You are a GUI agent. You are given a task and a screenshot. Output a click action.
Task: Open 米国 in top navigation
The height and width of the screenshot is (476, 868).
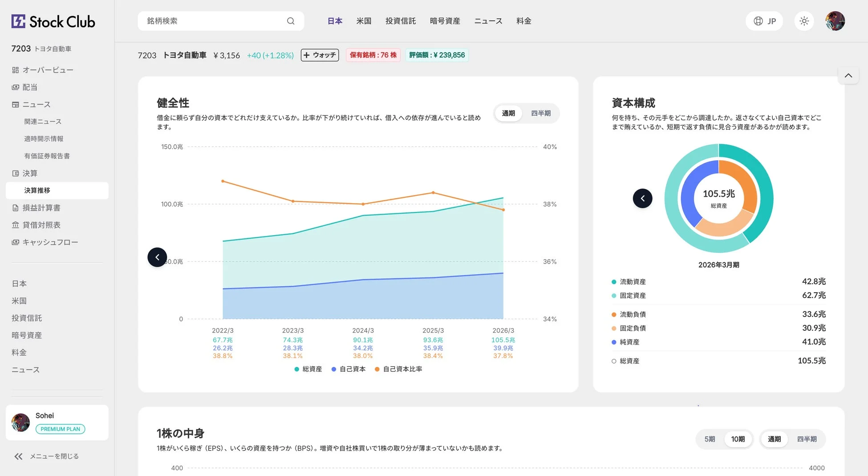click(364, 21)
